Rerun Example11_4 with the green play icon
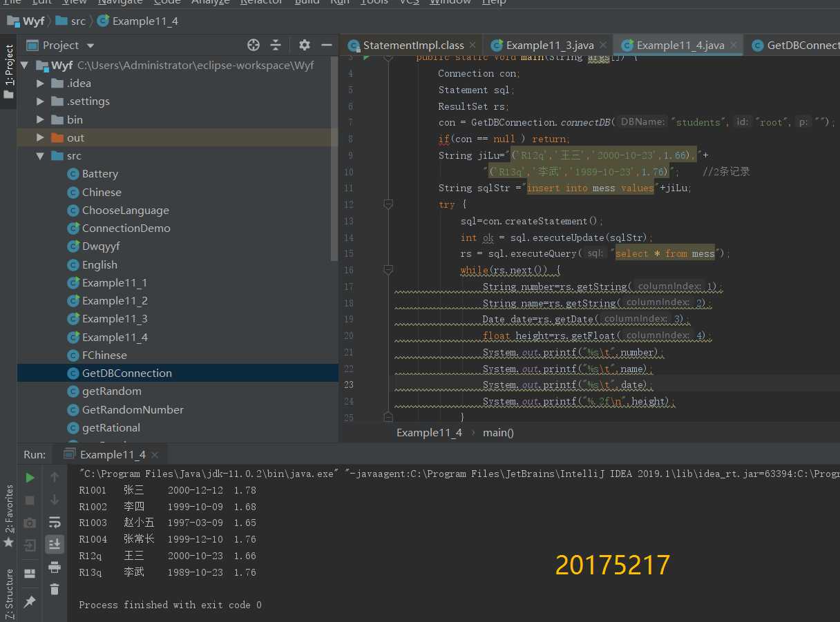840x622 pixels. [30, 477]
